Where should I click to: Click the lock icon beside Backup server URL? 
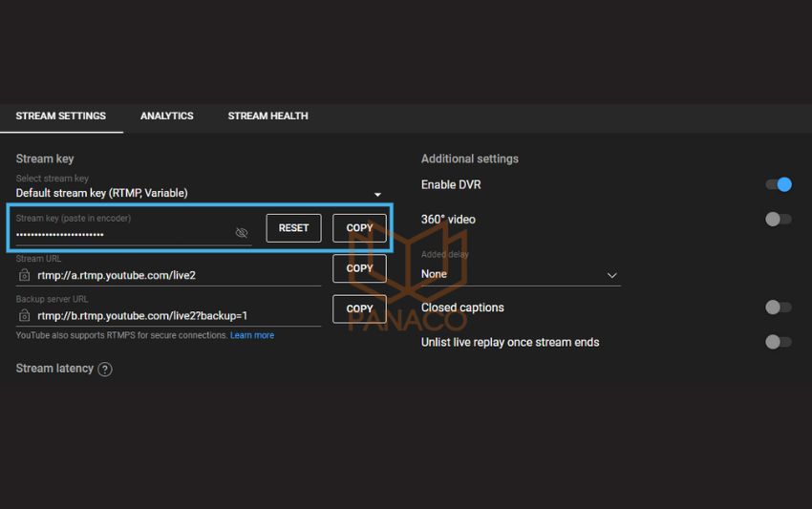click(24, 315)
